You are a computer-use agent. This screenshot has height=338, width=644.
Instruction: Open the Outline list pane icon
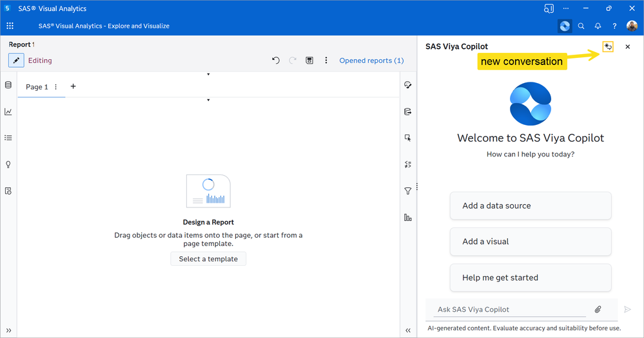pyautogui.click(x=8, y=138)
